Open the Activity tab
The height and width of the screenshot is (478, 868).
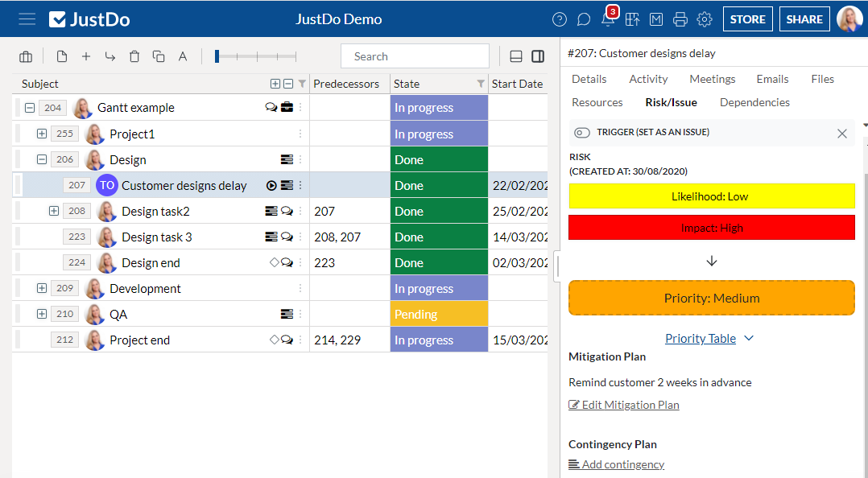(648, 79)
